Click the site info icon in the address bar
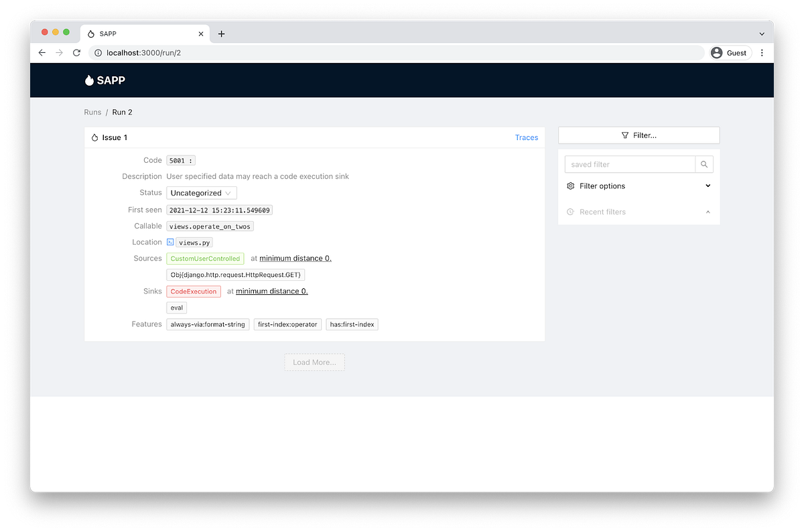Viewport: 804px width, 532px height. 98,52
